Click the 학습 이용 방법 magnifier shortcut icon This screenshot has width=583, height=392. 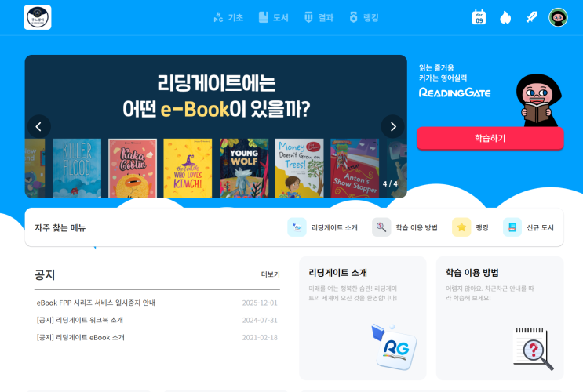381,227
